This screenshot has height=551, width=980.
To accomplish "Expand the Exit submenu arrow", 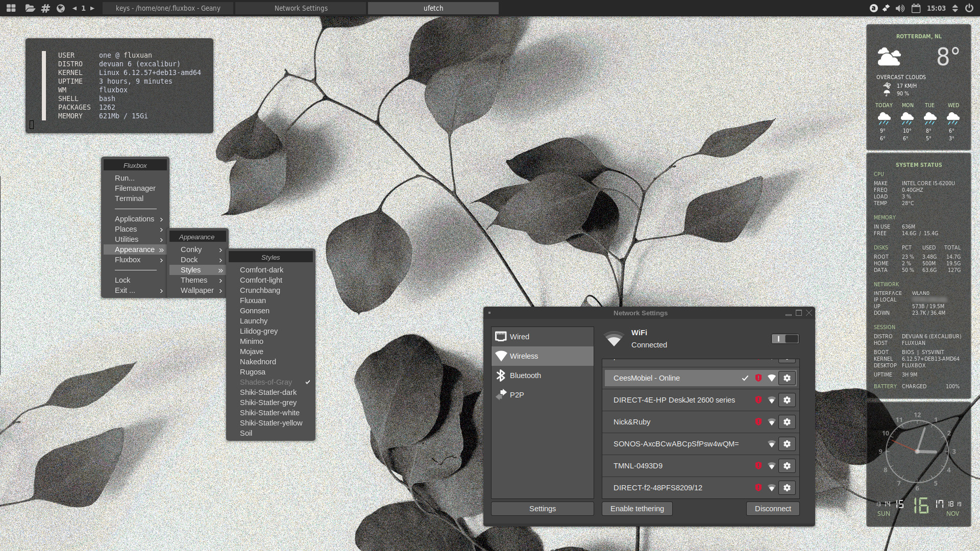I will click(x=161, y=291).
